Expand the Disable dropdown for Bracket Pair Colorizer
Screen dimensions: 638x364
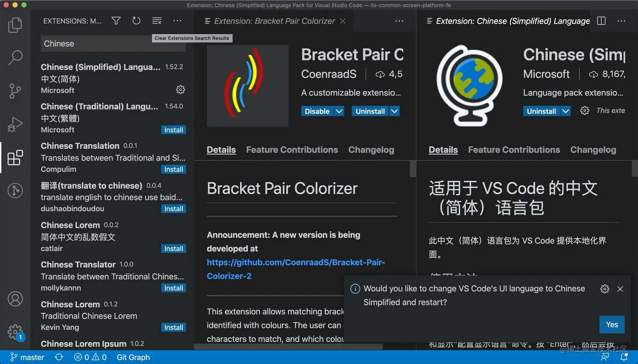pyautogui.click(x=339, y=111)
